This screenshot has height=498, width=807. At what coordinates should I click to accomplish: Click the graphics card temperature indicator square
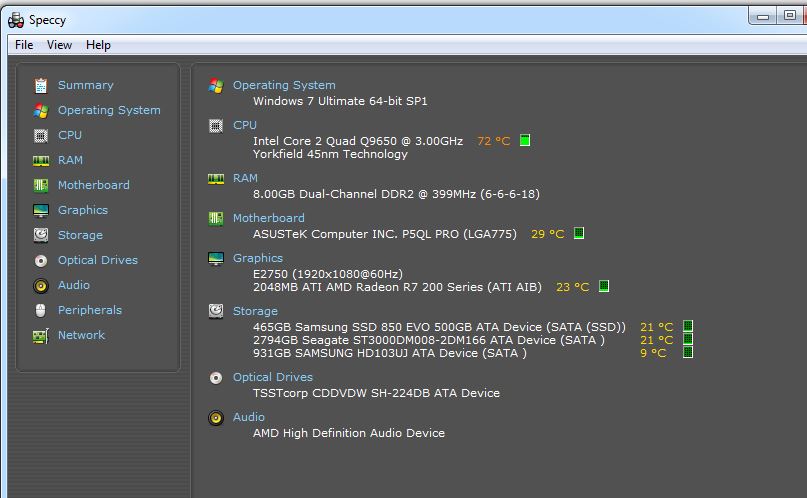click(x=603, y=287)
